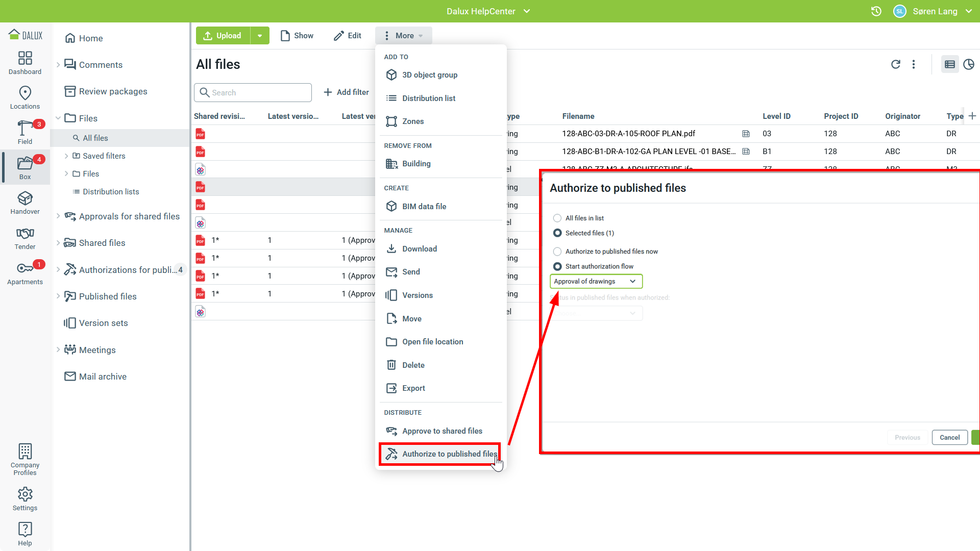Select 'Authorize to published files now' option

(557, 252)
